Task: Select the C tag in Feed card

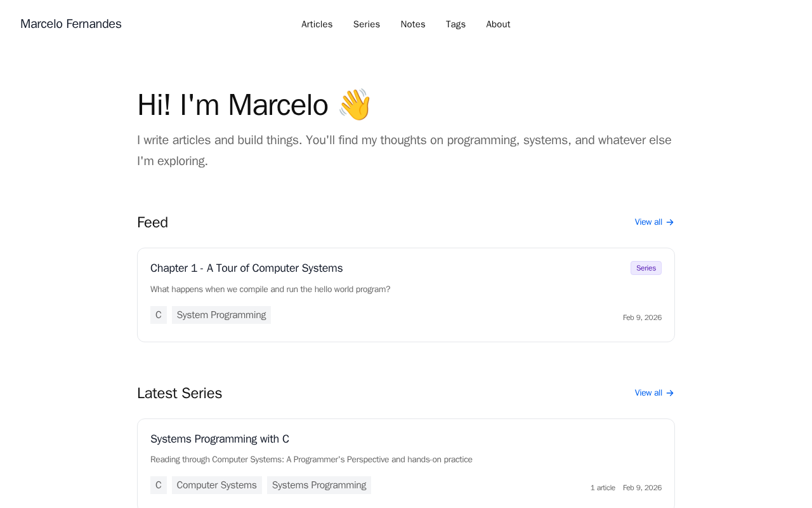Action: [x=159, y=315]
